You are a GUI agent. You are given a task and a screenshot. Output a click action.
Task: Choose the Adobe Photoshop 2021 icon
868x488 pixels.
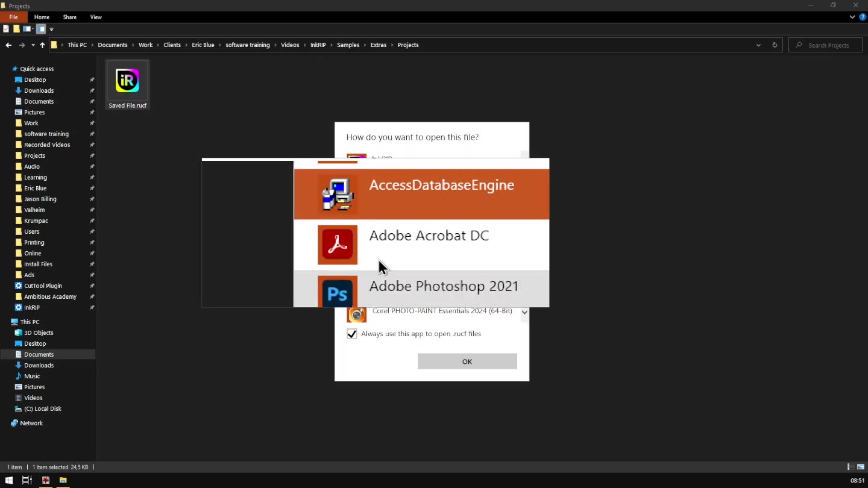(x=337, y=292)
